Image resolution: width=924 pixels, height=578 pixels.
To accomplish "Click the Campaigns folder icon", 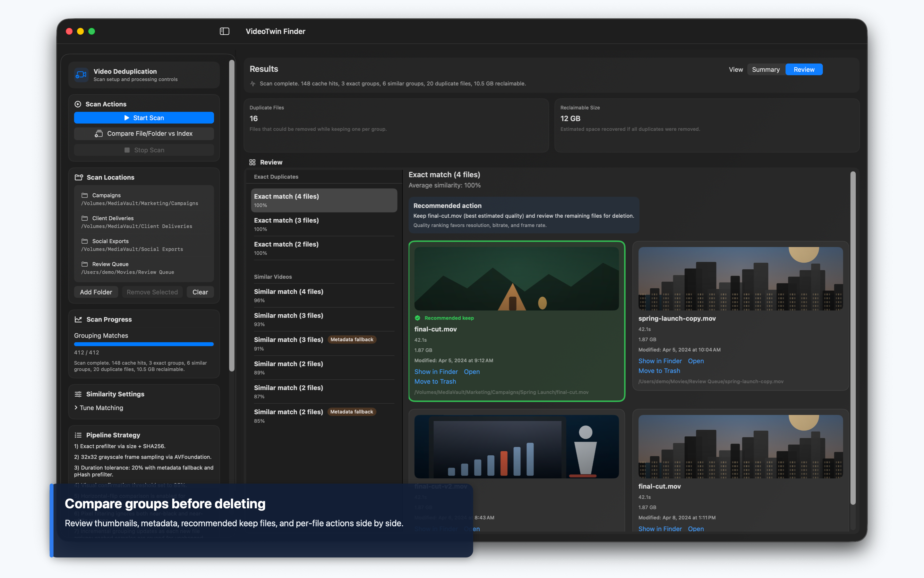I will [x=85, y=195].
